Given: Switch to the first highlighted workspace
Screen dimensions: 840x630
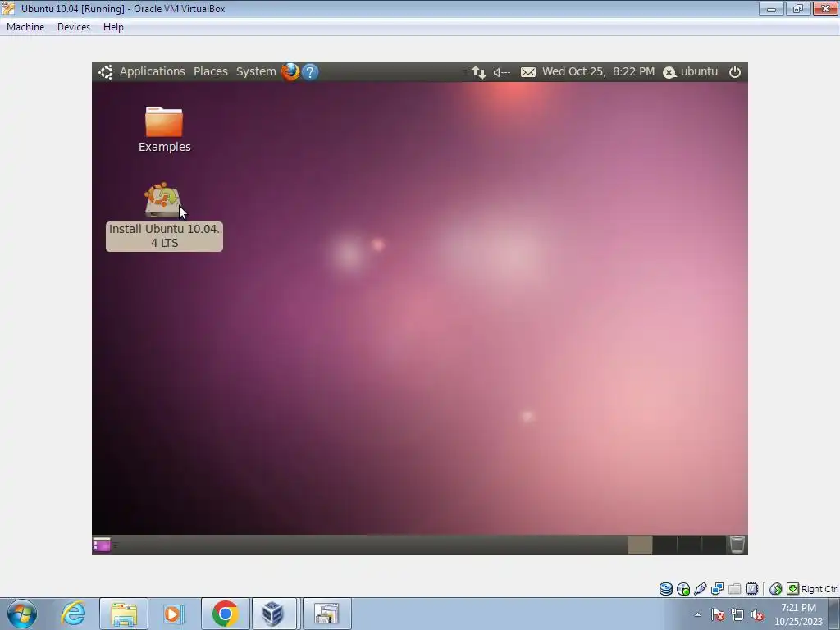Looking at the screenshot, I should [640, 545].
